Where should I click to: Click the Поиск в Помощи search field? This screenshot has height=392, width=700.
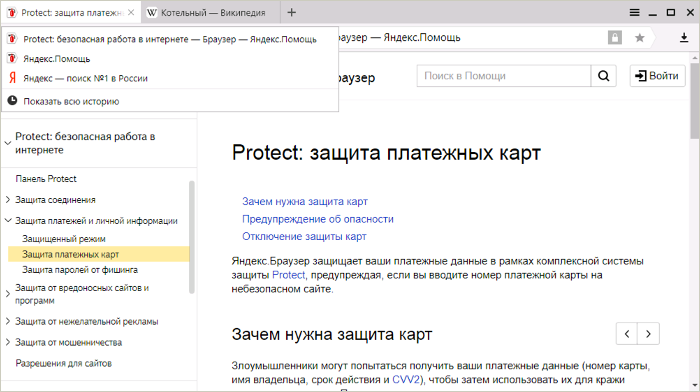pyautogui.click(x=504, y=76)
